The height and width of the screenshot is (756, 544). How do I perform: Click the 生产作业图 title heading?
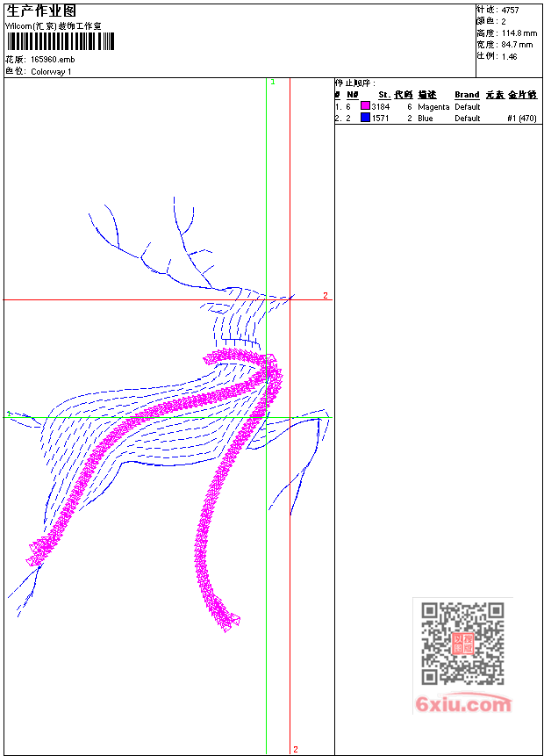(x=41, y=11)
